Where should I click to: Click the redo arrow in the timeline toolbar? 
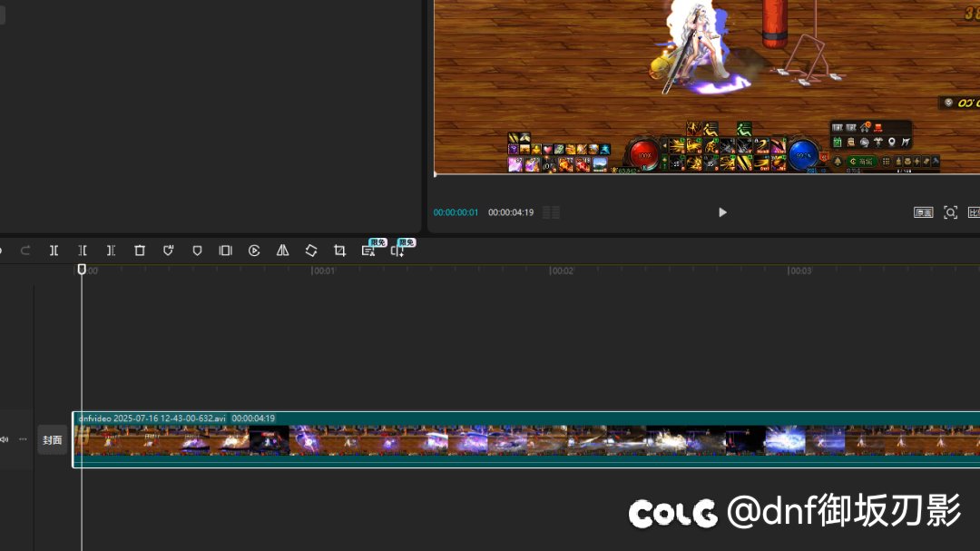[25, 251]
